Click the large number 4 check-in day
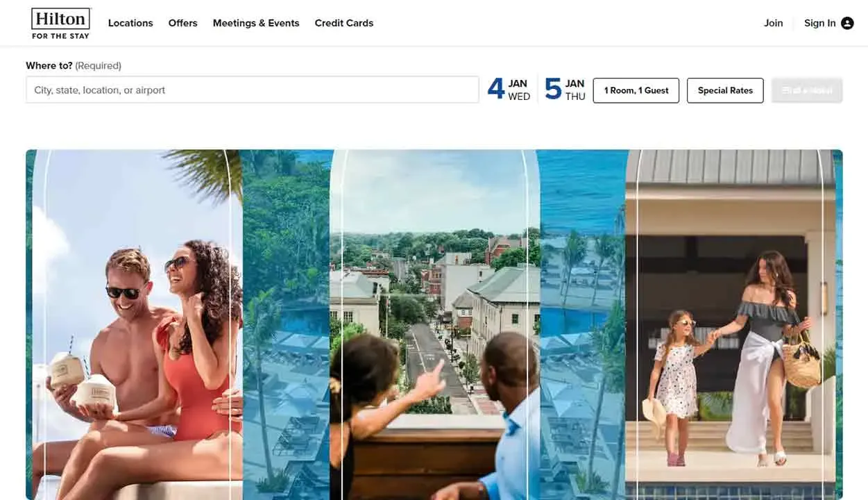The width and height of the screenshot is (868, 500). click(496, 90)
